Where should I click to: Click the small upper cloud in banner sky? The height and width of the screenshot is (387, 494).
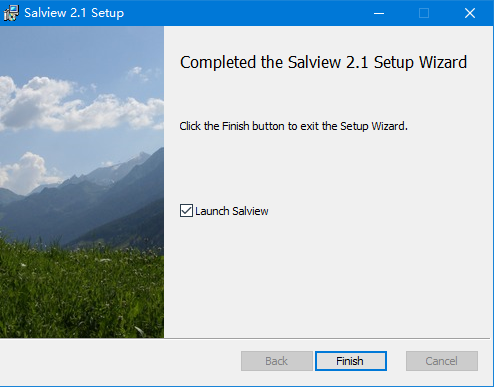point(140,73)
